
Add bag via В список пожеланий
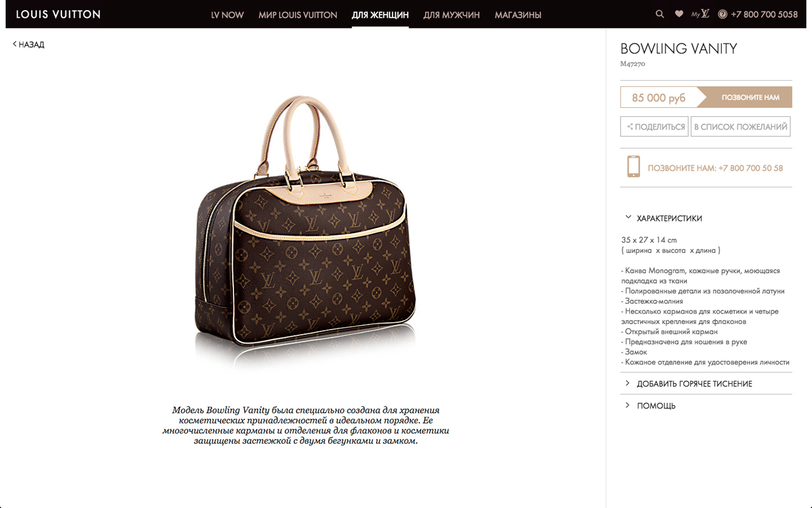(741, 126)
